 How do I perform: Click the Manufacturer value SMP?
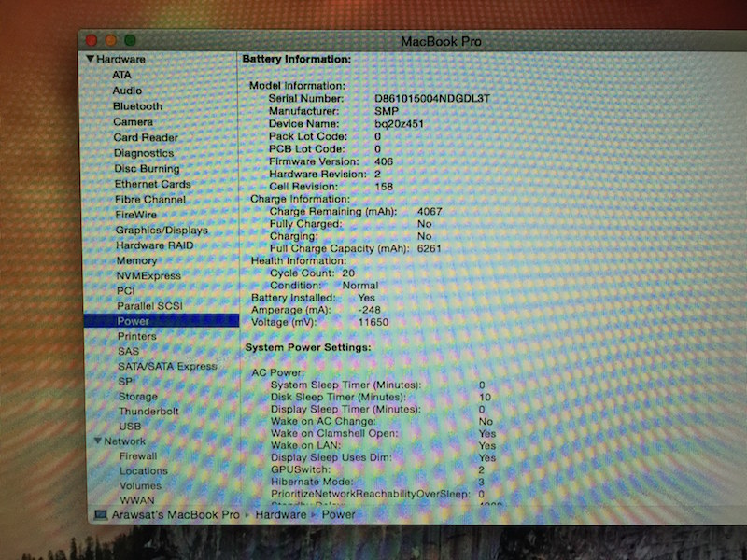pos(387,111)
